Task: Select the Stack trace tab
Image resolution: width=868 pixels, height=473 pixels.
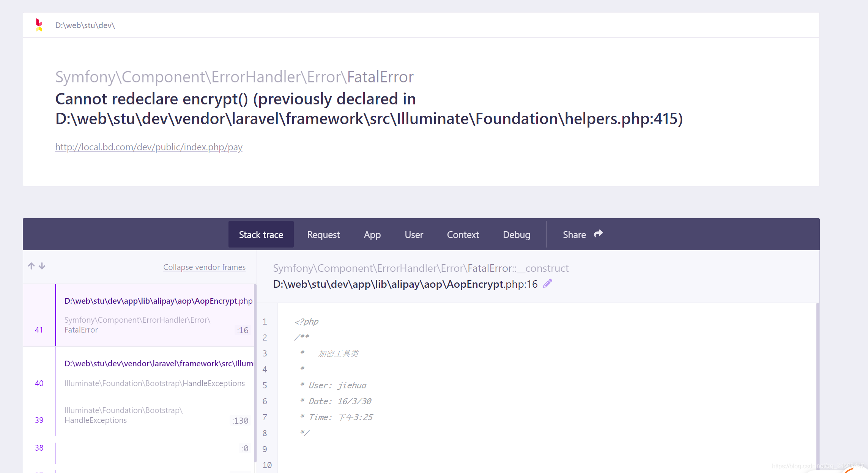Action: click(x=261, y=234)
